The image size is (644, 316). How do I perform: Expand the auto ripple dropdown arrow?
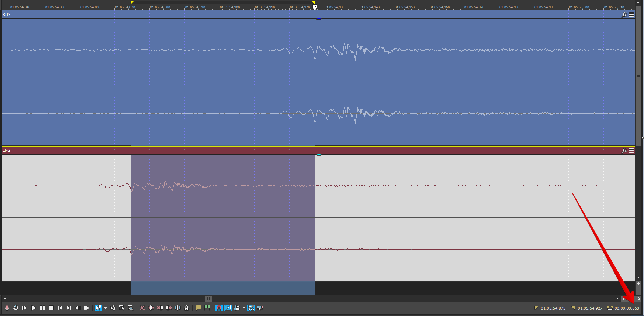pos(244,308)
